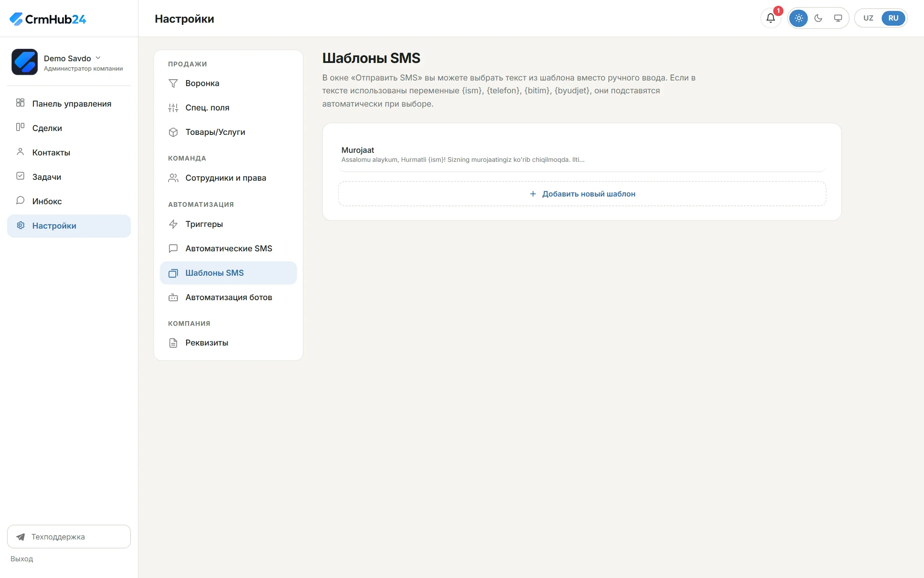Click the Выход logout link
Viewport: 924px width, 578px height.
coord(21,558)
